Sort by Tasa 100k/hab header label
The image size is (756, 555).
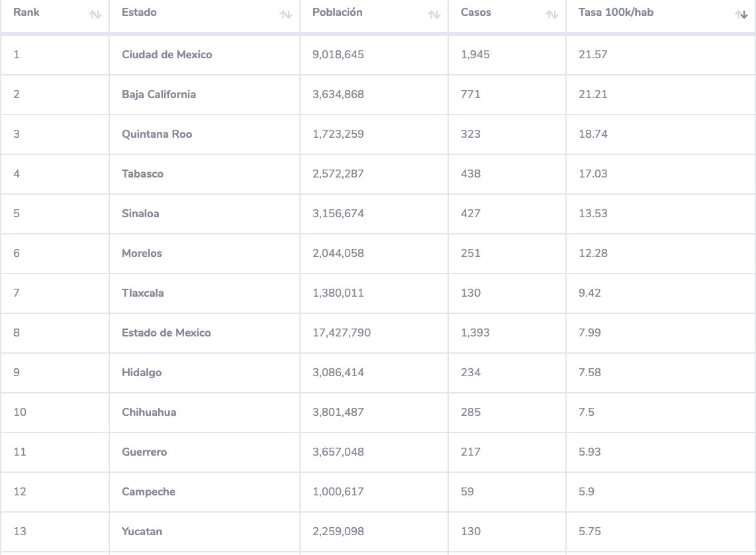pos(616,13)
